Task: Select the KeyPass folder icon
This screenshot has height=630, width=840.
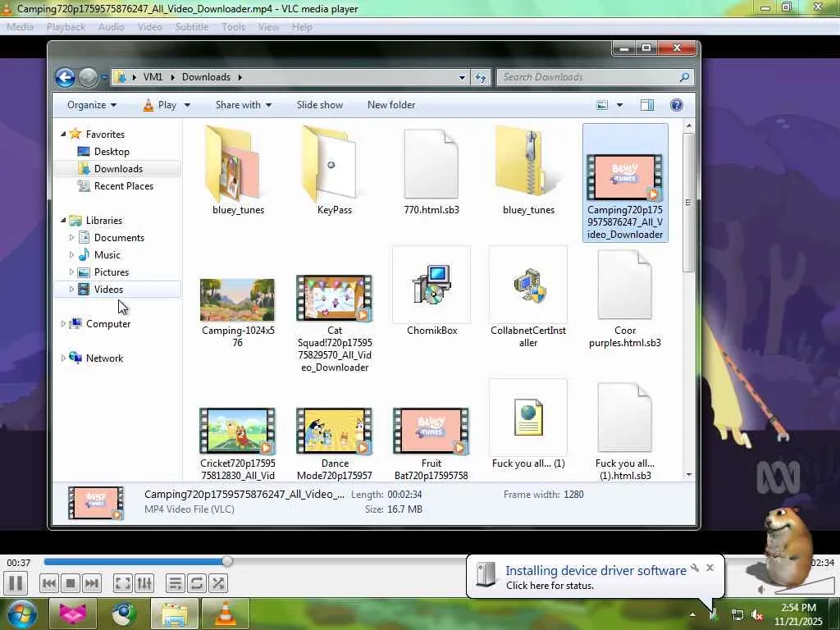Action: [x=331, y=163]
